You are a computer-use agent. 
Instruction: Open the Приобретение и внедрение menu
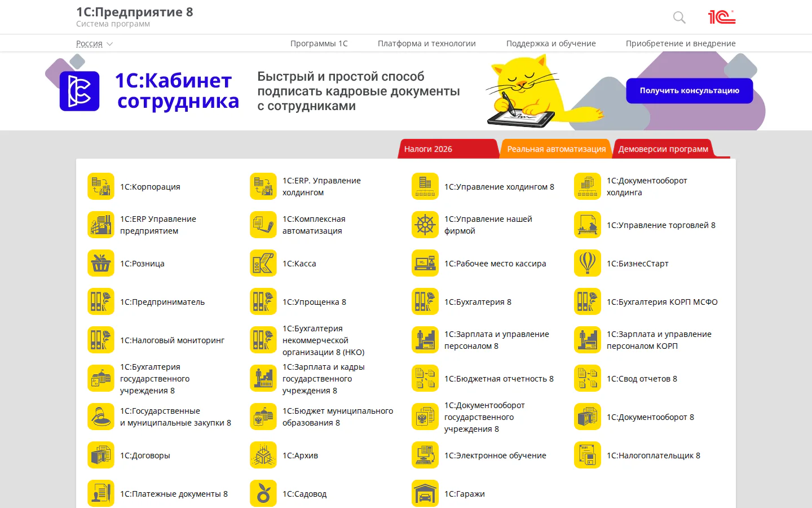(x=681, y=43)
